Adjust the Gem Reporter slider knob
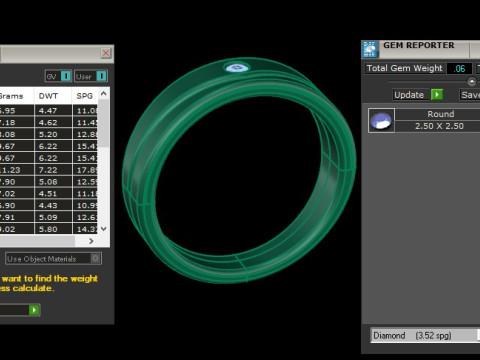The height and width of the screenshot is (360, 480). (x=472, y=81)
